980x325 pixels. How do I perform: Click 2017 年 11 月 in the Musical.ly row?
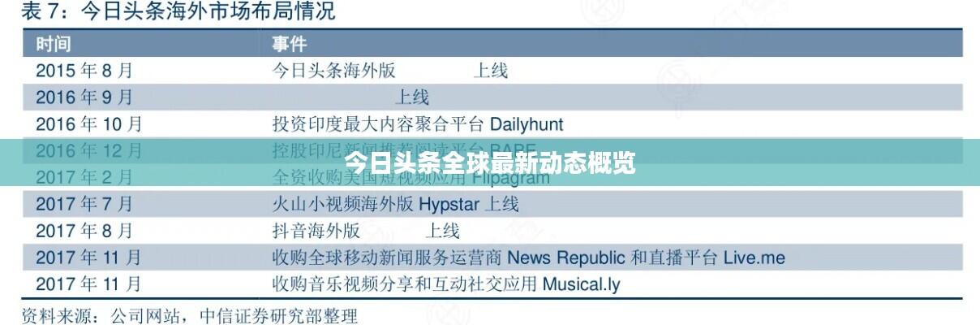pos(89,284)
